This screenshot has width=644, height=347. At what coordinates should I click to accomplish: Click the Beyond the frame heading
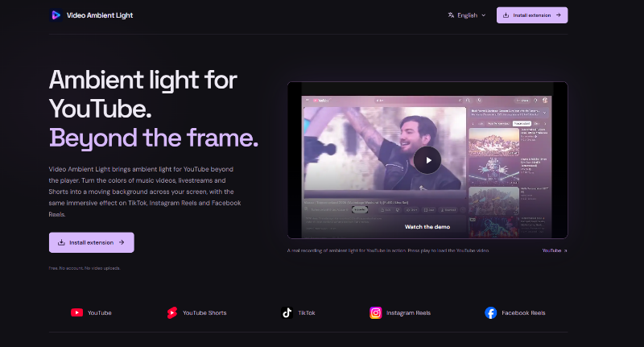click(x=154, y=138)
